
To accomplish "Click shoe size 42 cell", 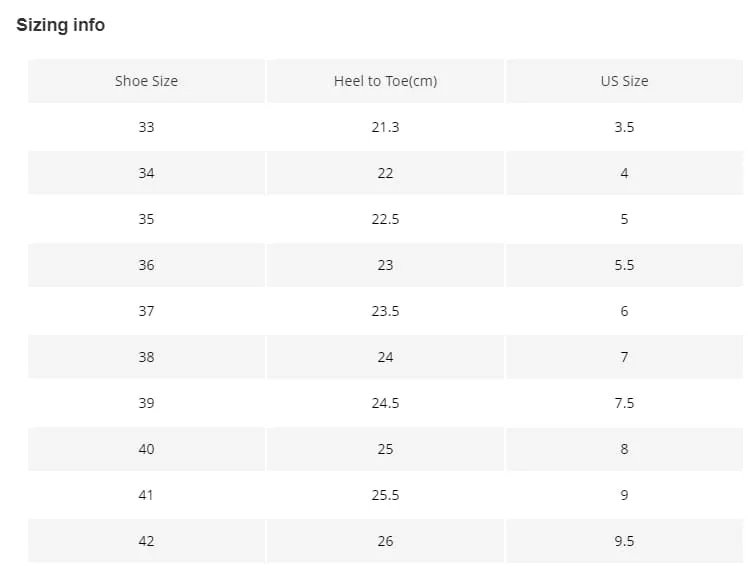I will tap(146, 541).
